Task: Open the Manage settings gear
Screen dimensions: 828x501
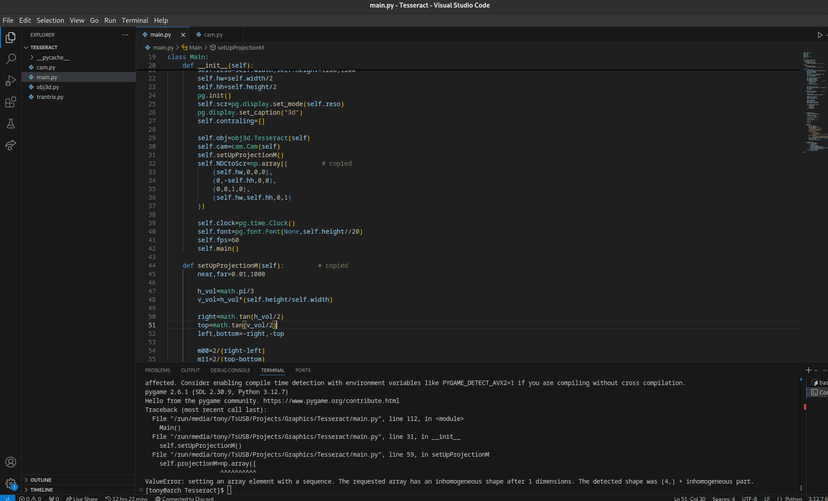Action: (x=11, y=484)
